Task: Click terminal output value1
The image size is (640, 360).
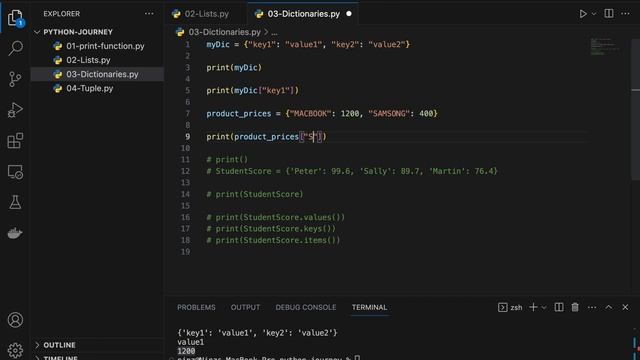Action: 190,342
